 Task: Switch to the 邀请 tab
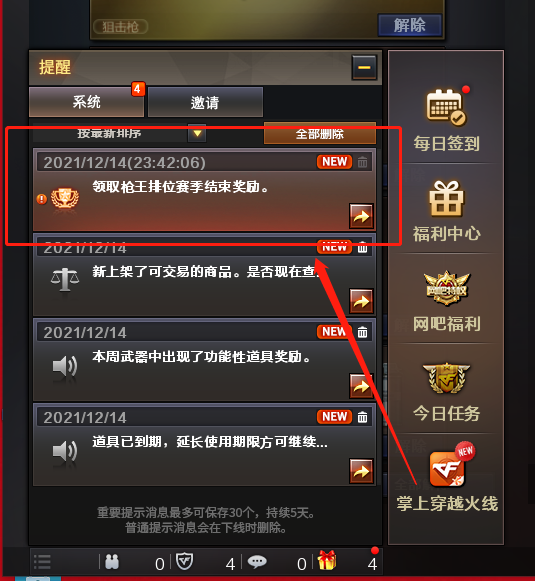(x=205, y=102)
